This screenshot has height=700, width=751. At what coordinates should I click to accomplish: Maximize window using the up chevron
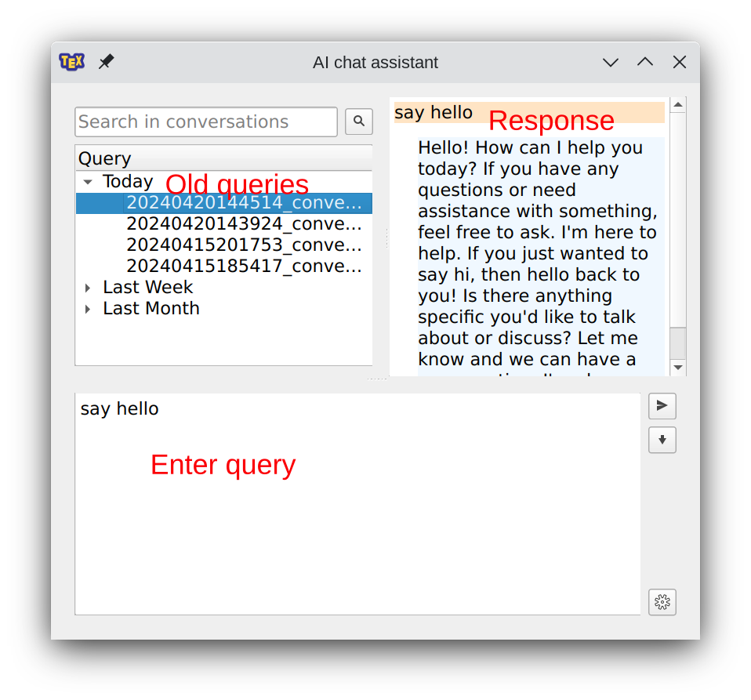coord(645,63)
